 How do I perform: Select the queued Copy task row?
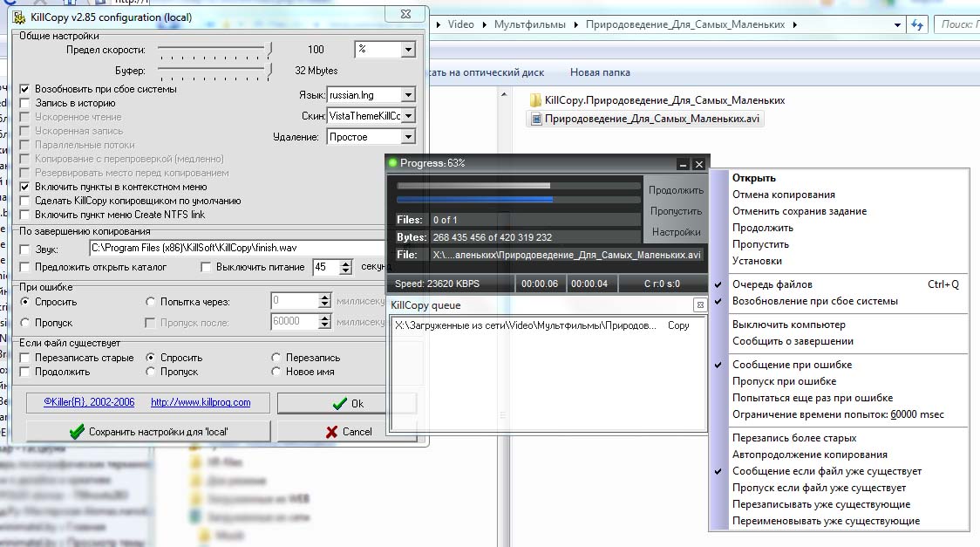548,325
